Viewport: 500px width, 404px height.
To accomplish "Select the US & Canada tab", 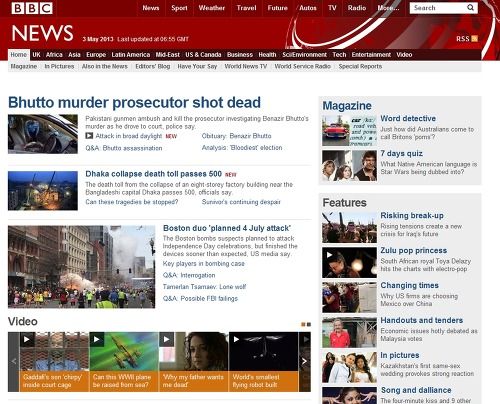I will (x=203, y=55).
